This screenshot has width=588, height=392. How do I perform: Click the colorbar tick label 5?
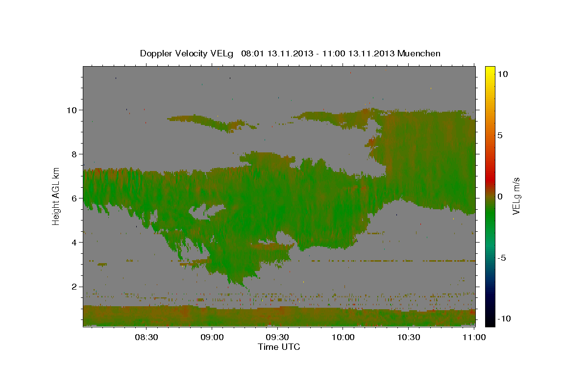499,135
